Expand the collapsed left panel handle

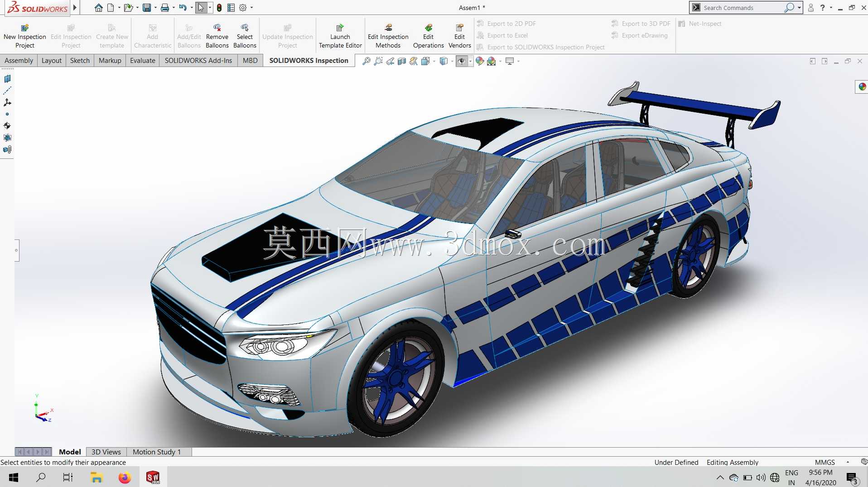[17, 250]
